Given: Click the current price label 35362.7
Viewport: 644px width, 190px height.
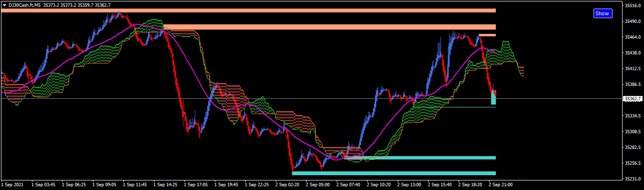Looking at the screenshot, I should (633, 99).
